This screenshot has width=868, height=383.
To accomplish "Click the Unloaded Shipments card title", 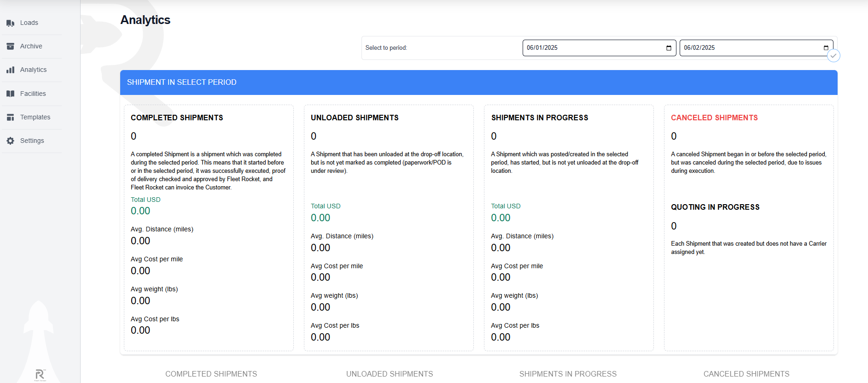I will tap(355, 118).
